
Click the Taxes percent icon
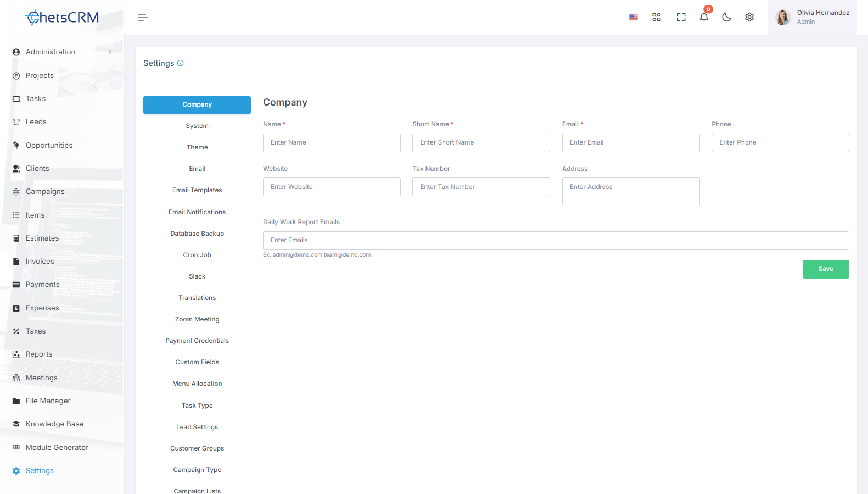[x=16, y=331]
